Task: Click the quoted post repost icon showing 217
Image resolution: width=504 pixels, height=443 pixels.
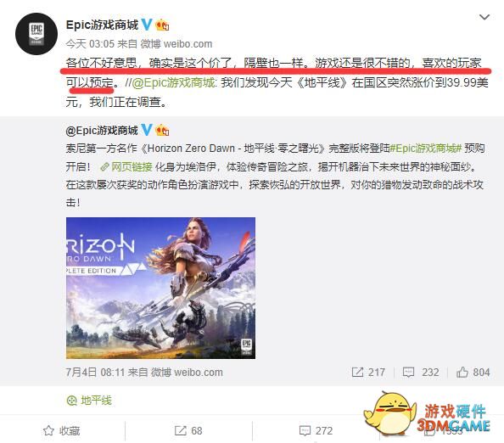Action: [368, 373]
